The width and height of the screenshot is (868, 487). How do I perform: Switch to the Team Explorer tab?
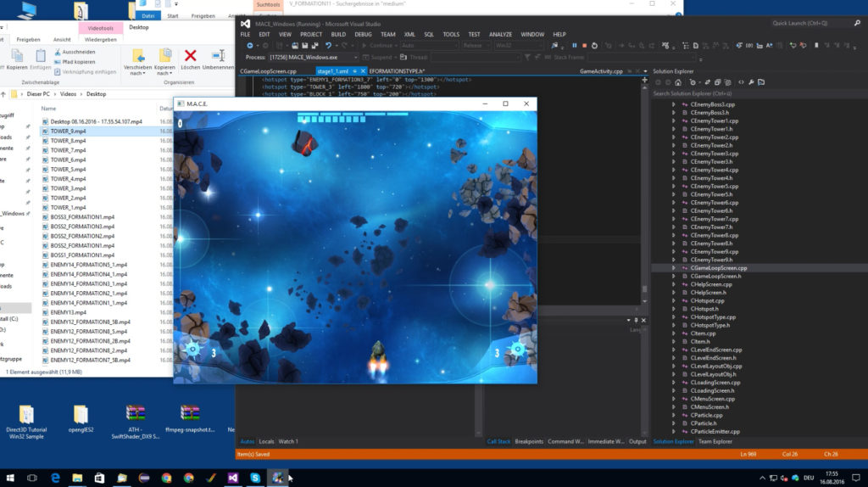(x=715, y=441)
